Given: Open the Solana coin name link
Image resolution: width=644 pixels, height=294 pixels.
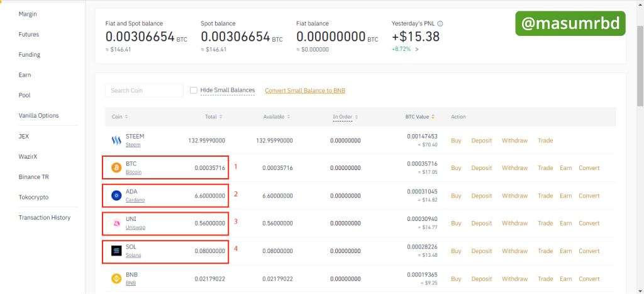Looking at the screenshot, I should tap(133, 256).
